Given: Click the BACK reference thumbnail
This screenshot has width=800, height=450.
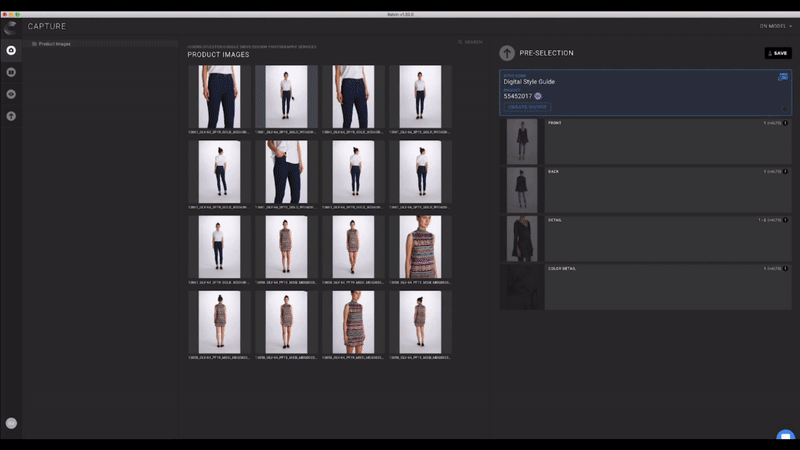Looking at the screenshot, I should pyautogui.click(x=521, y=190).
